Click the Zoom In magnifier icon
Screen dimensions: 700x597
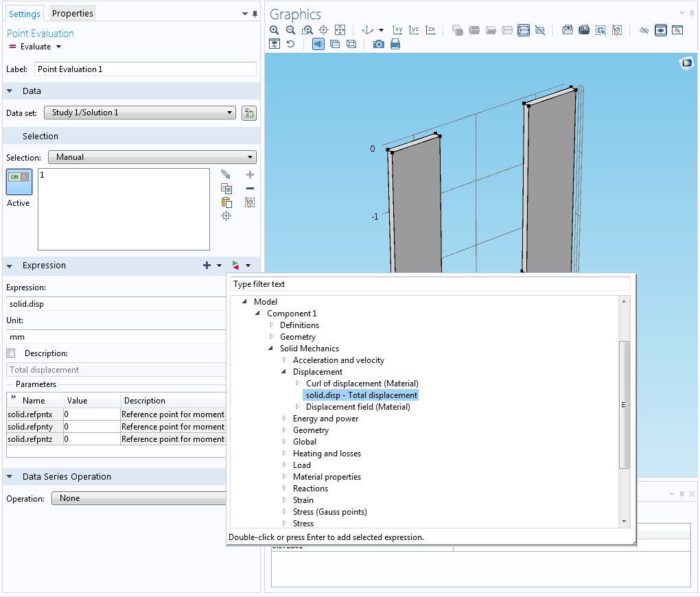(x=275, y=30)
